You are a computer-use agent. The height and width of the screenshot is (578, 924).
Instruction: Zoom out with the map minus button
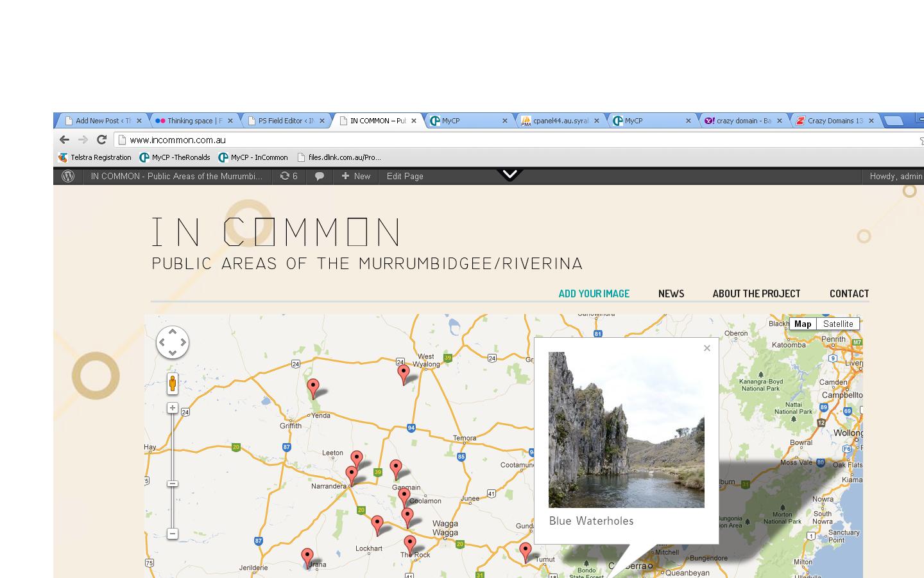[x=172, y=534]
